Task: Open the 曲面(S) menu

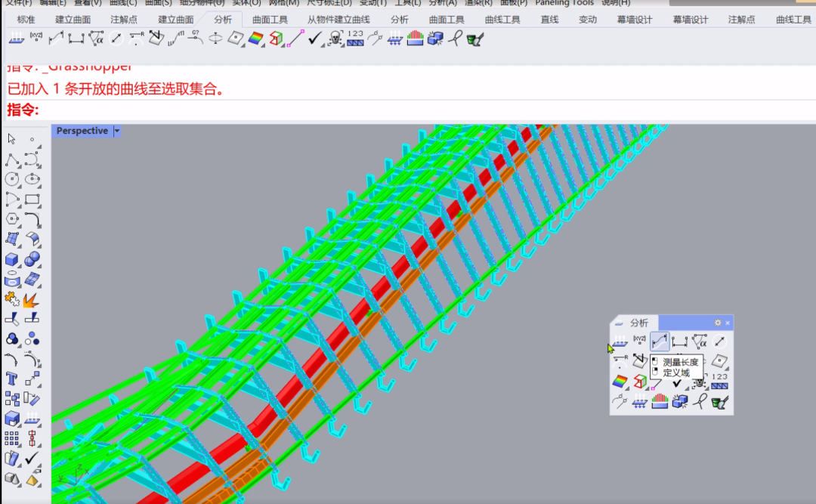Action: tap(158, 3)
